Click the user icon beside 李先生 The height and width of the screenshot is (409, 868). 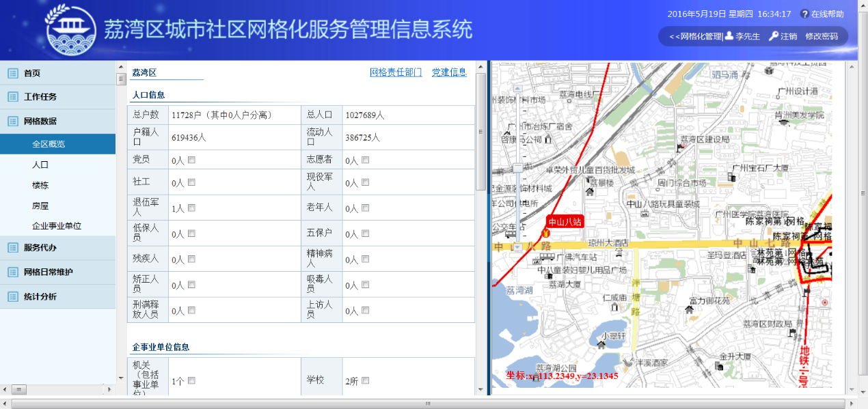[x=729, y=36]
